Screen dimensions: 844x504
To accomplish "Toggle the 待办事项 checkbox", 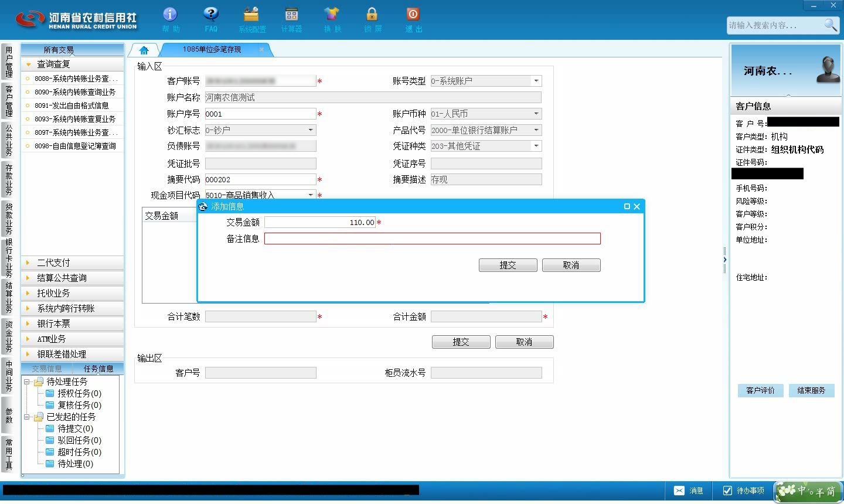I will coord(727,491).
